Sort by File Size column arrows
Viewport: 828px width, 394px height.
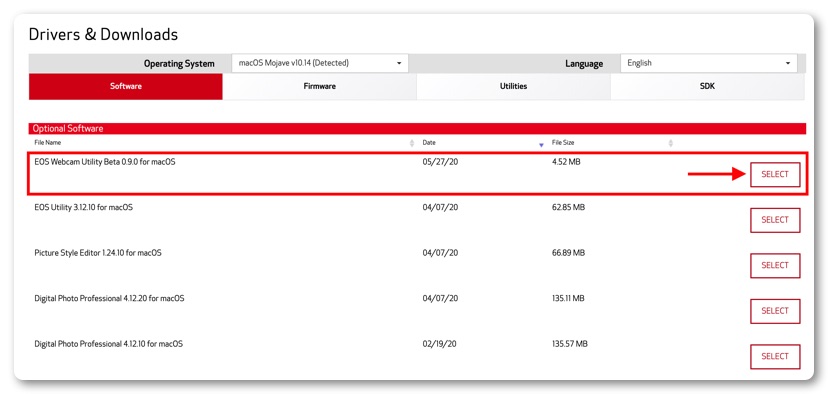click(x=671, y=143)
